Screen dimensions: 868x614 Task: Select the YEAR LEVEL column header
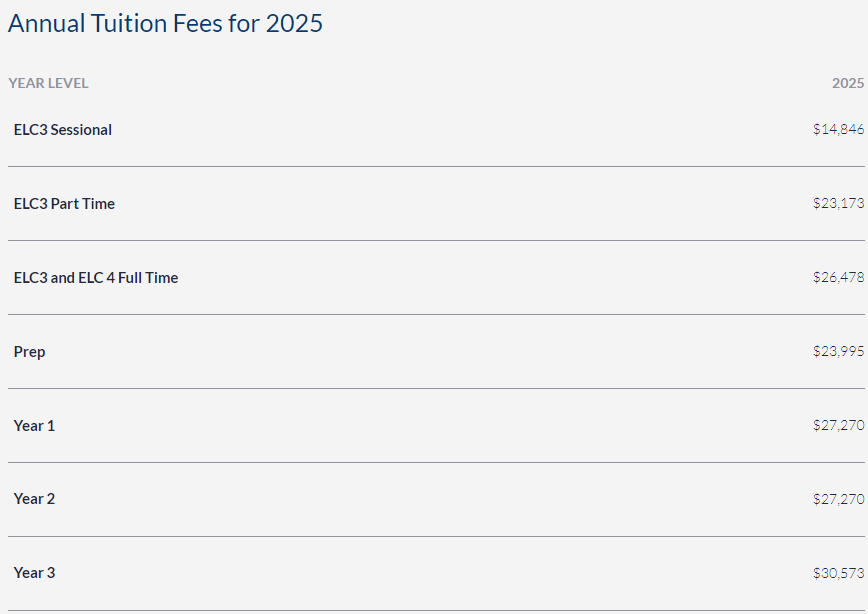pyautogui.click(x=48, y=83)
